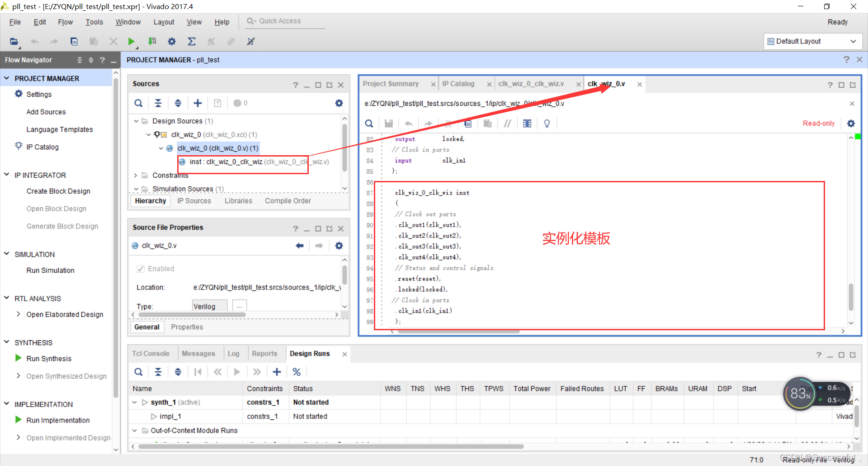The width and height of the screenshot is (868, 466).
Task: Click Add Sources in Flow Navigator
Action: point(46,112)
